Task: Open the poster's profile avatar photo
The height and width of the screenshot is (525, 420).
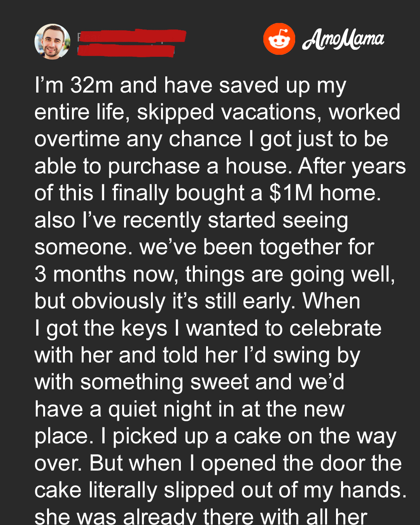Action: tap(52, 42)
